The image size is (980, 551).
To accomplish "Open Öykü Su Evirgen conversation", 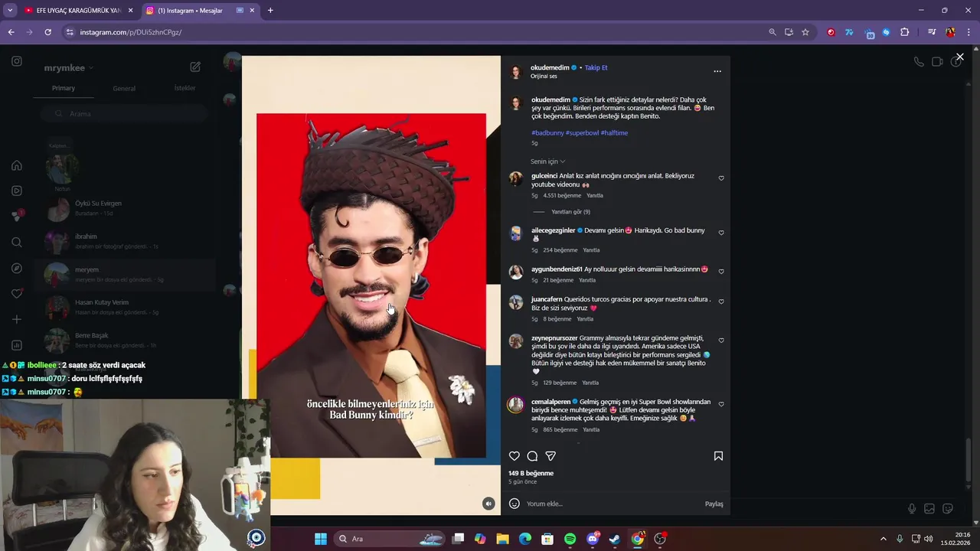I will [x=124, y=207].
